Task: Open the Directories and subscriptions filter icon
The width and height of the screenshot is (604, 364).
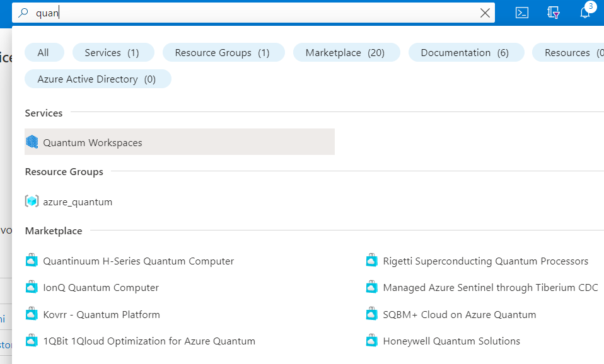Action: 554,13
